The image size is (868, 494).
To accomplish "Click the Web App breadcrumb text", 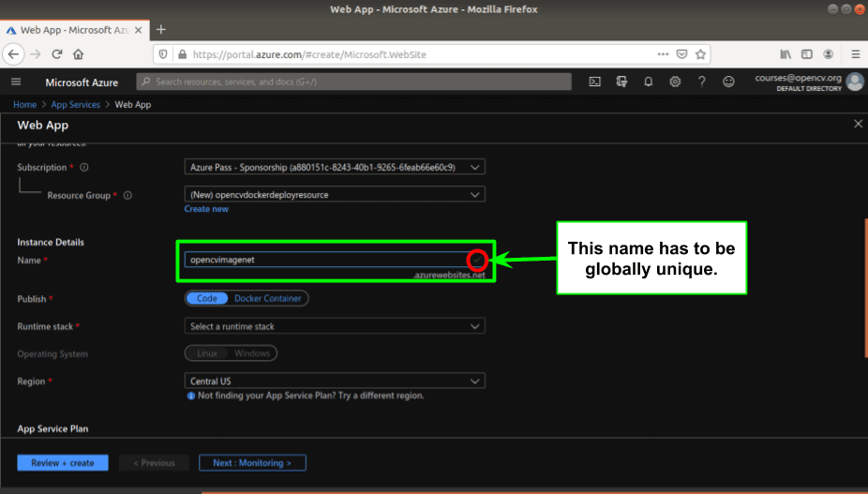I will pos(133,105).
